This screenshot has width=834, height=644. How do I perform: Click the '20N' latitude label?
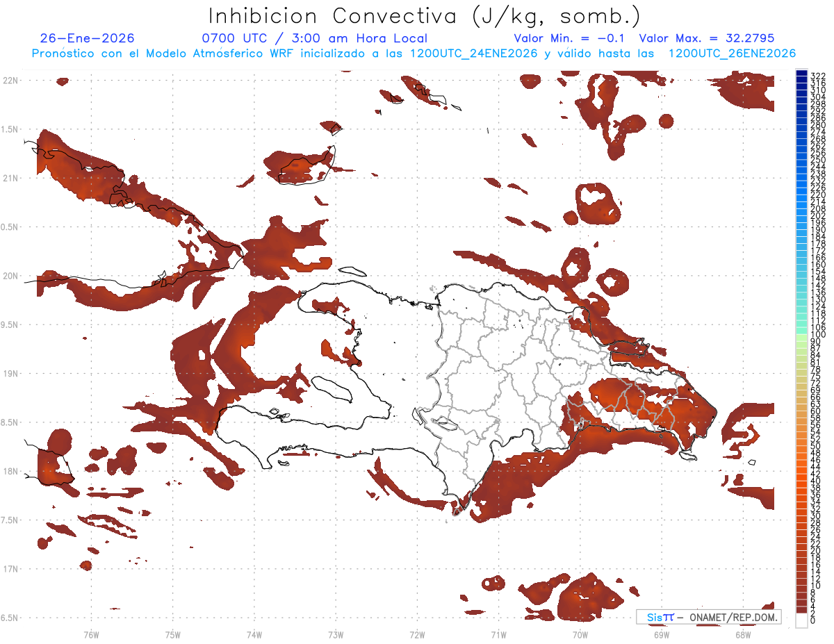coord(10,276)
